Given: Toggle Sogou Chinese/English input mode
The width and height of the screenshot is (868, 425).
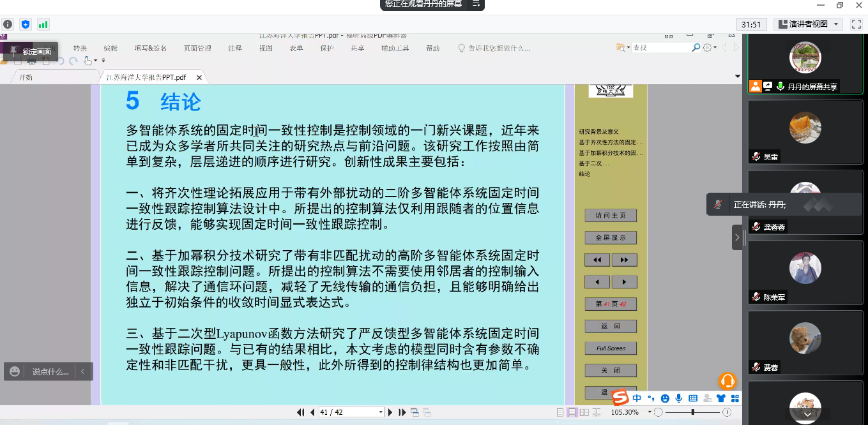Looking at the screenshot, I should (x=637, y=398).
